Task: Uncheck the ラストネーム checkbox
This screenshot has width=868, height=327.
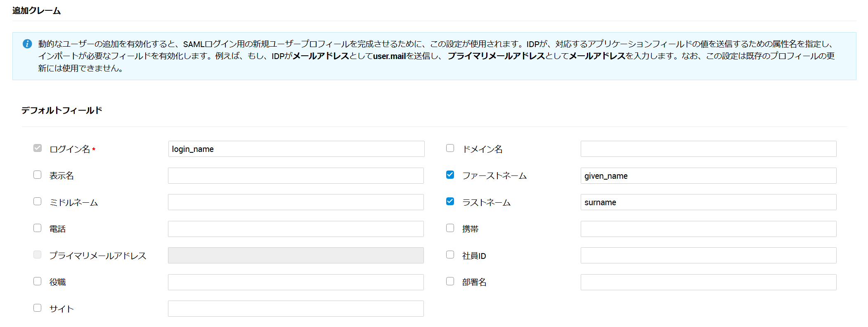Action: [x=450, y=201]
